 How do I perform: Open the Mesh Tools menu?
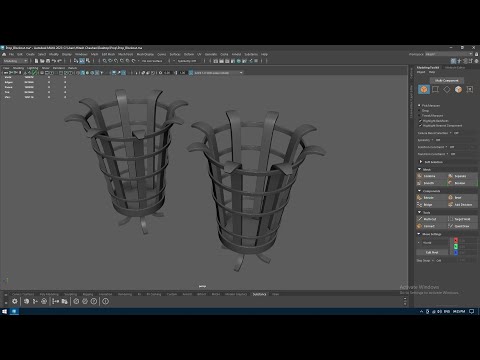126,54
